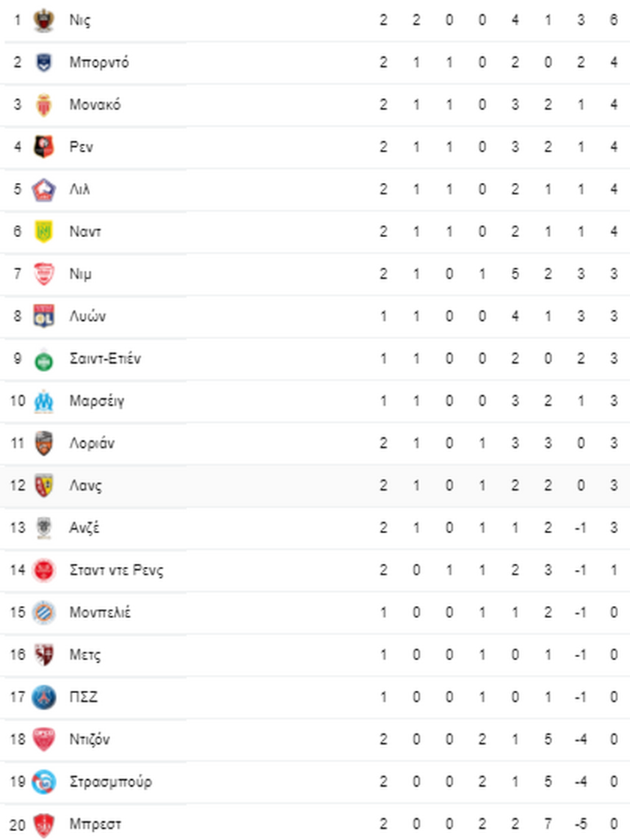Click the Λιλ team crest

[43, 190]
